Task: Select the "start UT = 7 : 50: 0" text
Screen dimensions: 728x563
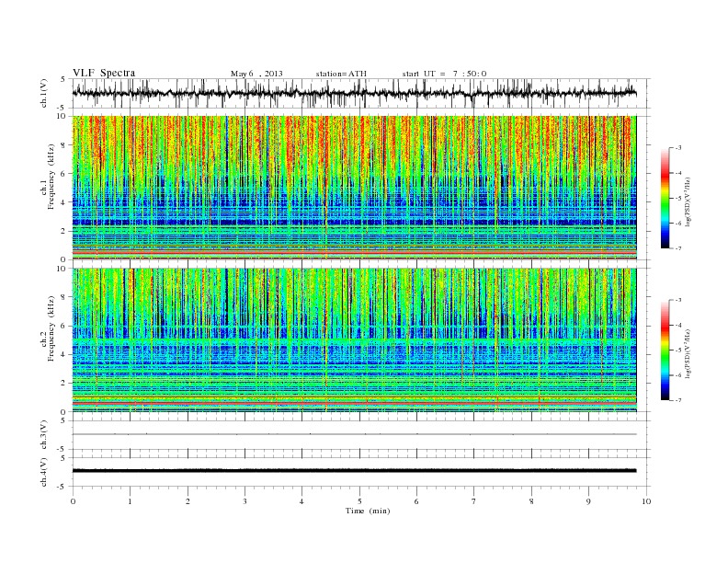Action: click(444, 74)
